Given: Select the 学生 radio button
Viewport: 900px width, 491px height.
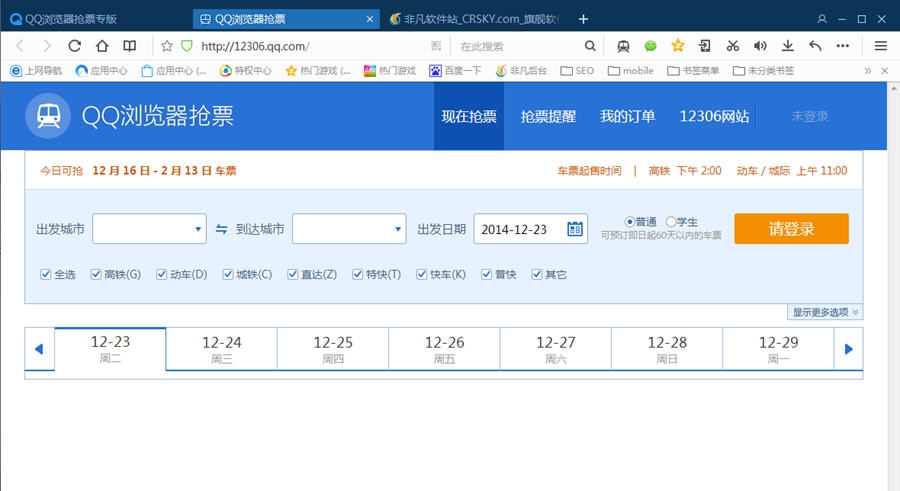Looking at the screenshot, I should point(671,221).
